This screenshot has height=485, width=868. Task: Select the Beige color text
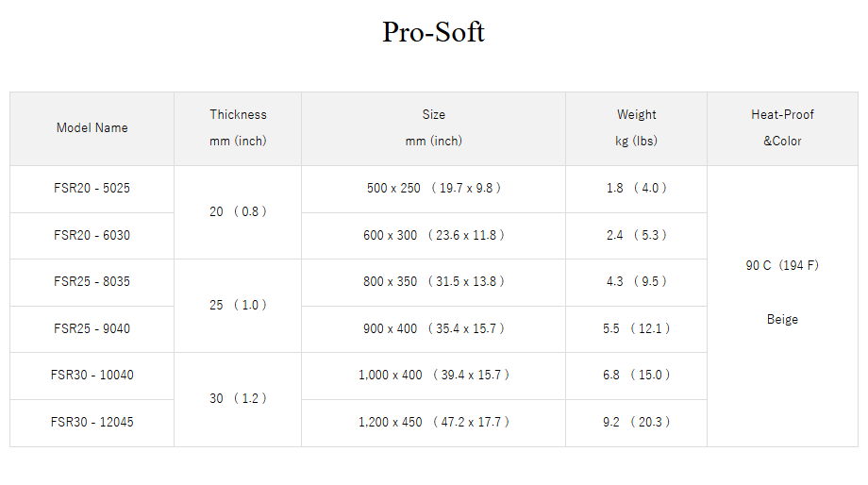point(782,320)
